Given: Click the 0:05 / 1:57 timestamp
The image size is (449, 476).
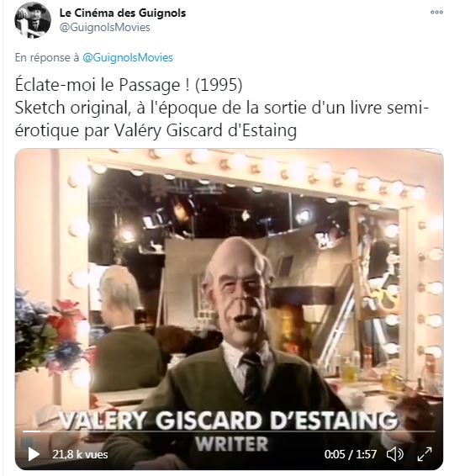Looking at the screenshot, I should [351, 454].
